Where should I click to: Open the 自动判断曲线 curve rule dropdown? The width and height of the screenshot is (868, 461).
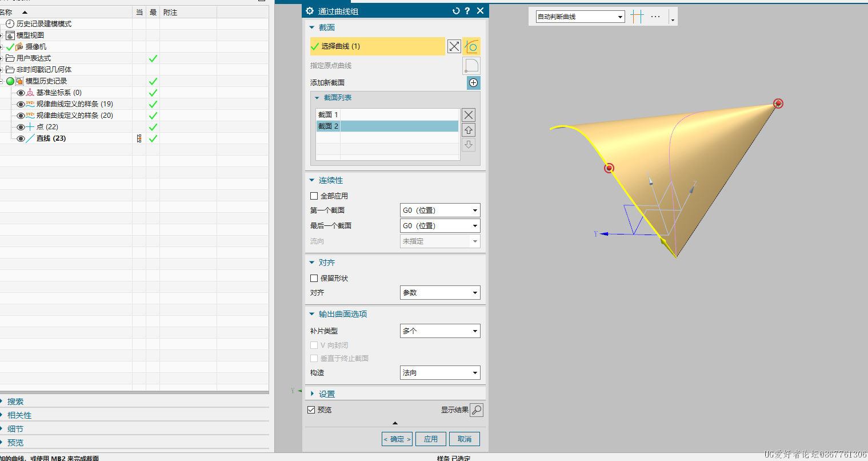point(580,17)
